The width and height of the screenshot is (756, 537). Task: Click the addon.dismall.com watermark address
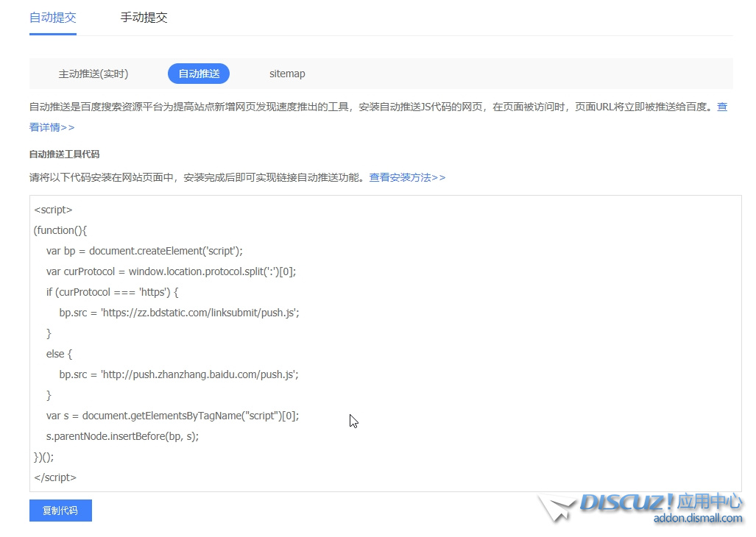[698, 519]
